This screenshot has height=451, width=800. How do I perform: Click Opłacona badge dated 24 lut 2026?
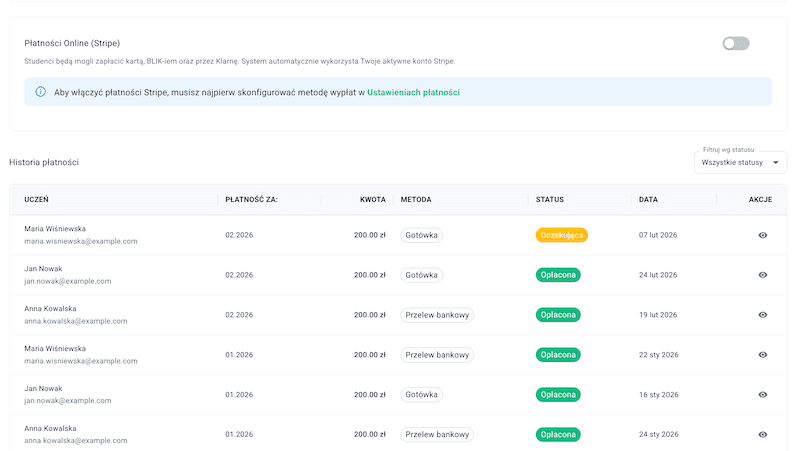pos(558,275)
